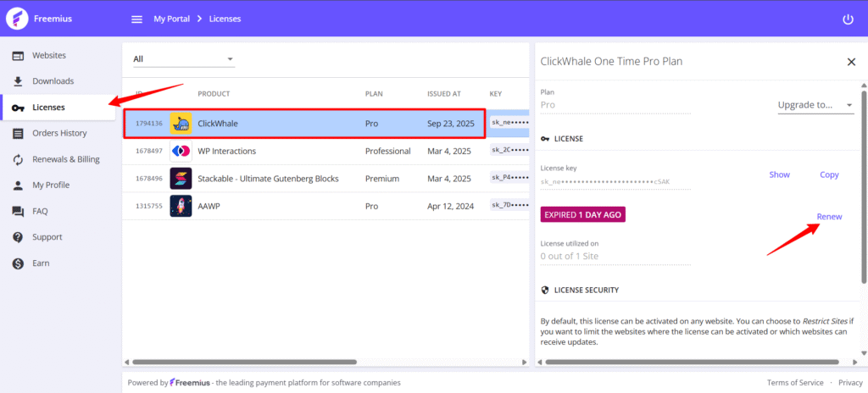Open Downloads in the sidebar
This screenshot has width=868, height=393.
pyautogui.click(x=58, y=81)
